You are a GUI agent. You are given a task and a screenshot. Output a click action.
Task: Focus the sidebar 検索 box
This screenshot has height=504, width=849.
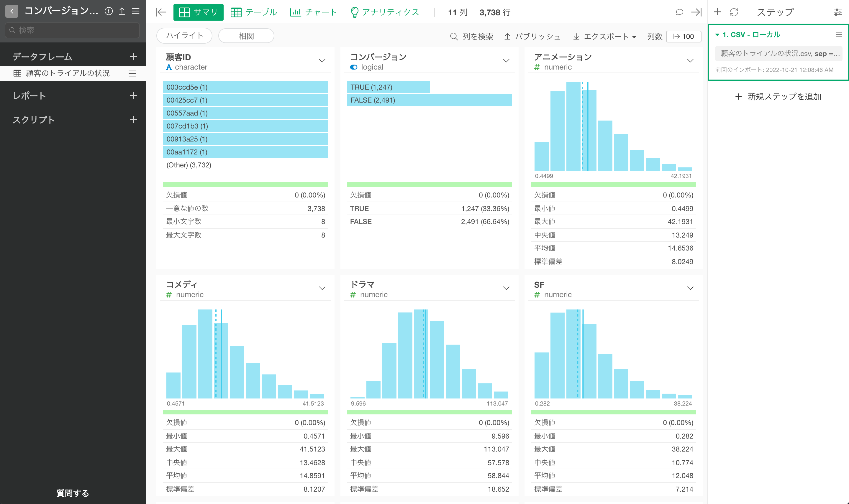72,30
